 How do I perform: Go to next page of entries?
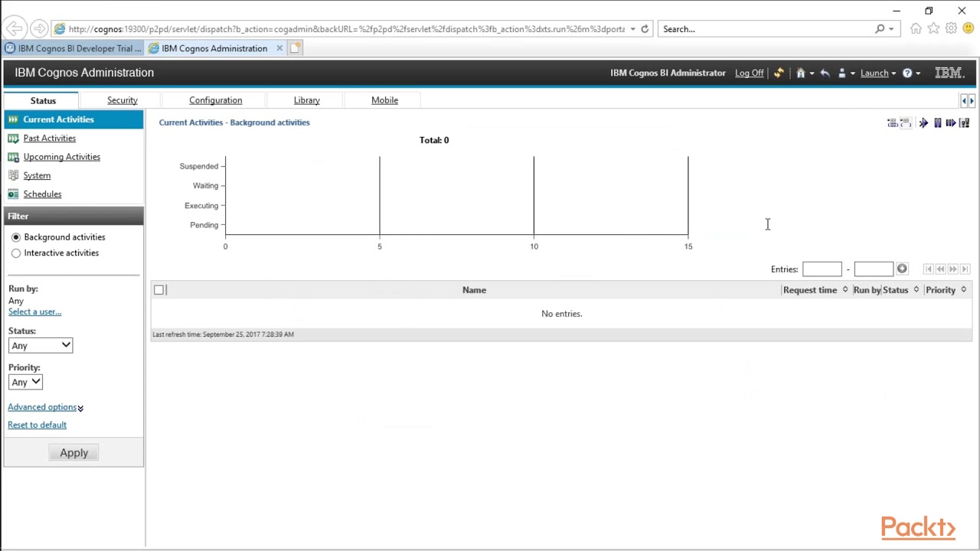pos(952,269)
